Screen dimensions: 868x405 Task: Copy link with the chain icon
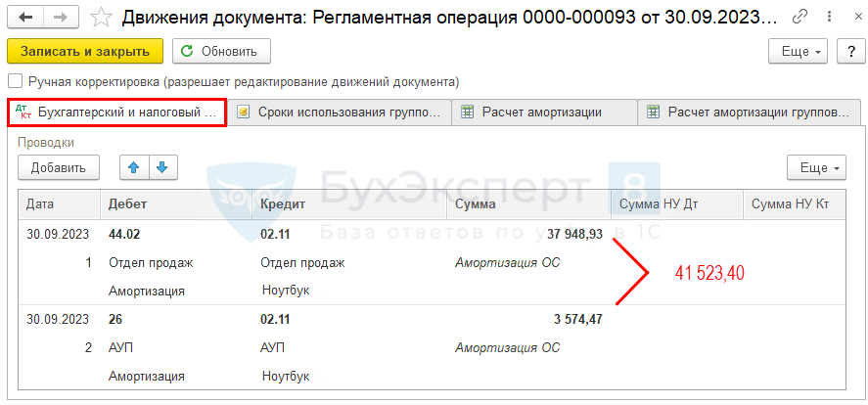799,18
